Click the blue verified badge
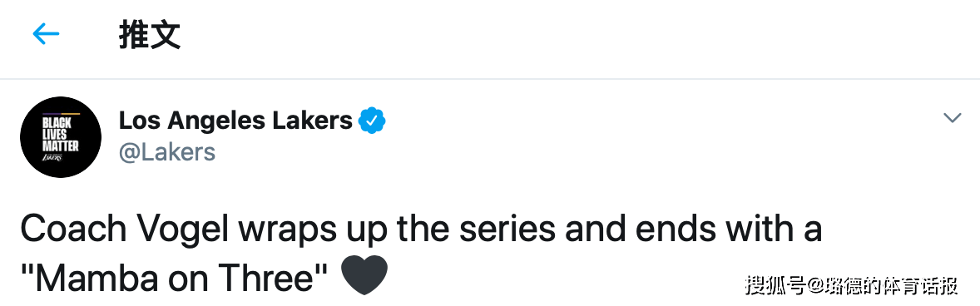Screen dimensions: 980x306 tap(371, 121)
